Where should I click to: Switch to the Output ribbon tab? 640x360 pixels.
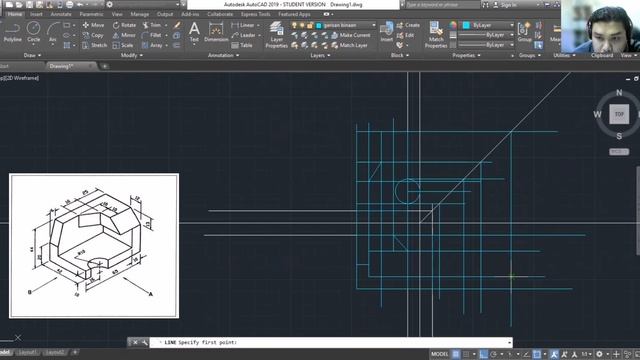(x=165, y=14)
